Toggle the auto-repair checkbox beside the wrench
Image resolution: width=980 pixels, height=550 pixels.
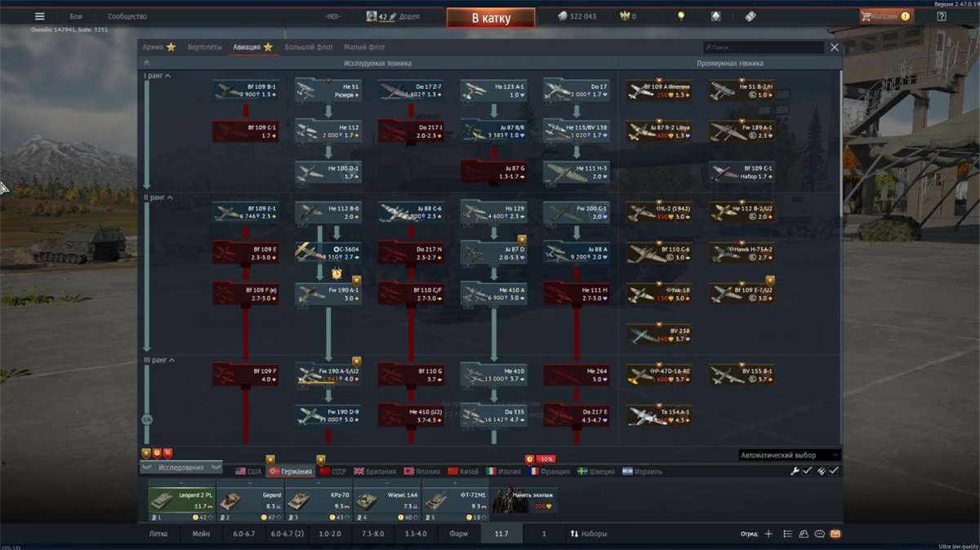(x=807, y=471)
